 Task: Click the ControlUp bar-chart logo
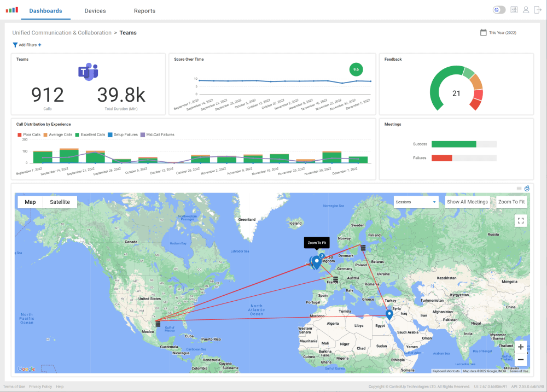tap(10, 9)
